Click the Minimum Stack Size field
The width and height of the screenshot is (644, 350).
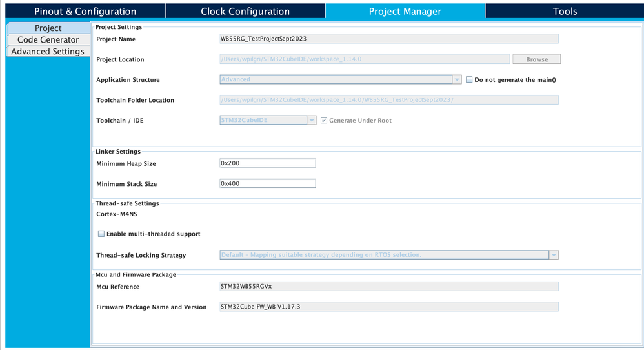[x=268, y=183]
